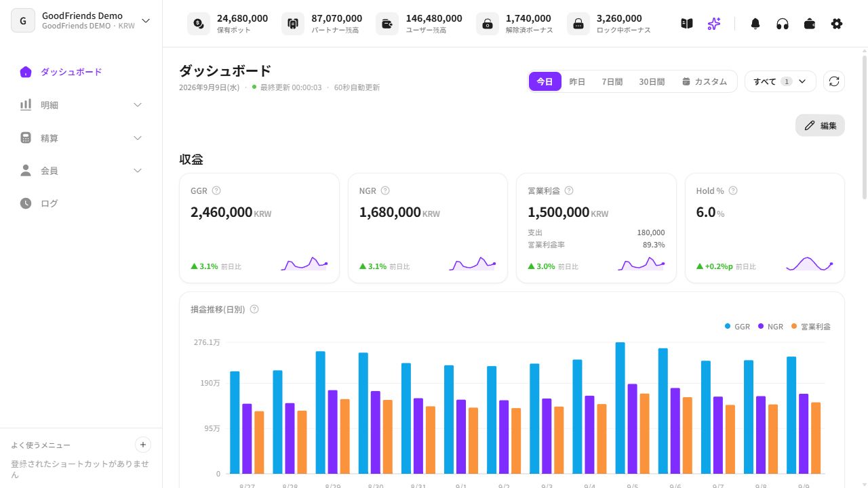Toggle NGR series in chart legend

770,327
